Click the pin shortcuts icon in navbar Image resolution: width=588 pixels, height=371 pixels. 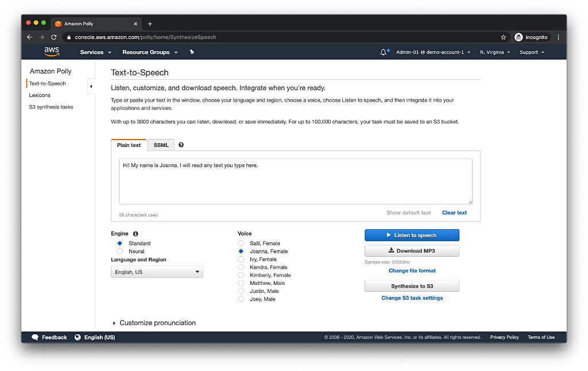click(x=192, y=52)
